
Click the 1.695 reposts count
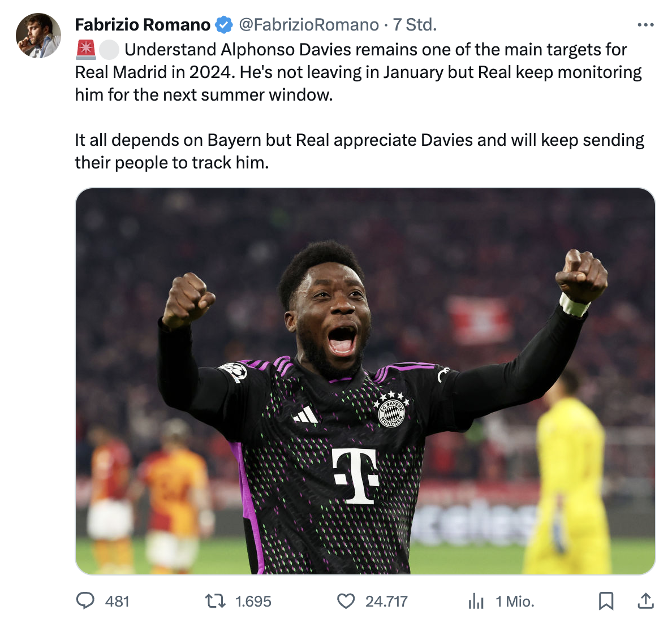253,601
